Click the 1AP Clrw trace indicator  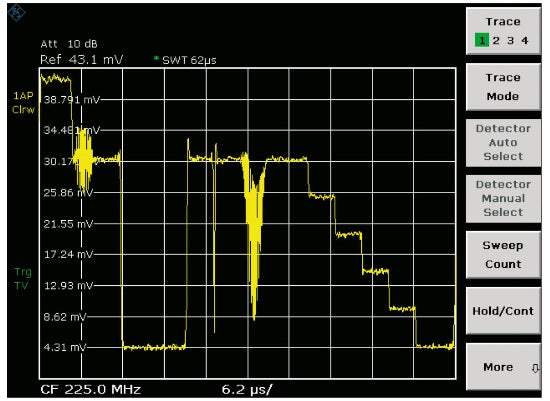(23, 103)
